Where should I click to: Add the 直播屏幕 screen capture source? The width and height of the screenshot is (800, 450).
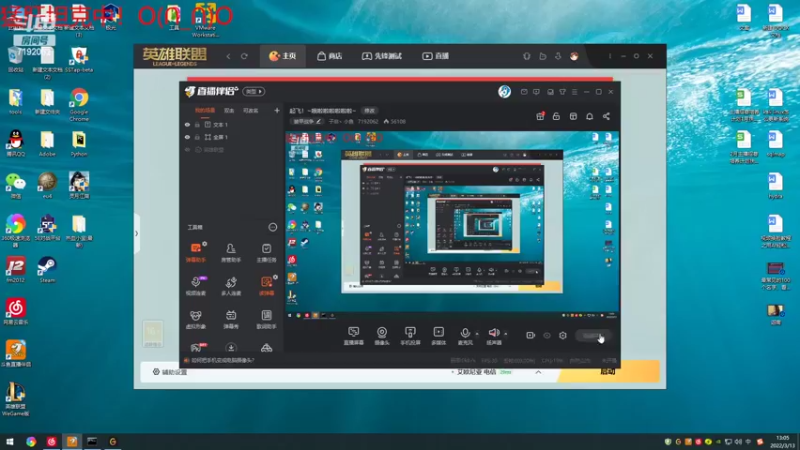pyautogui.click(x=353, y=336)
